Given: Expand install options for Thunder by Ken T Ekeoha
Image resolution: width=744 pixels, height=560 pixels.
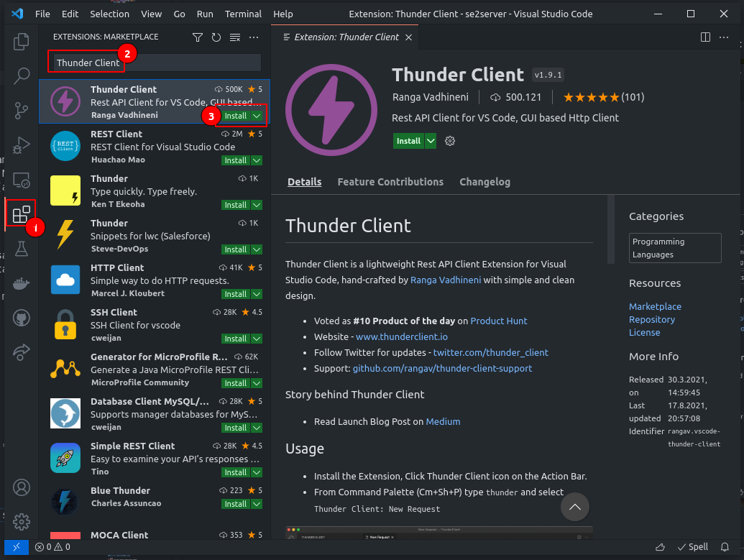Looking at the screenshot, I should tap(257, 205).
